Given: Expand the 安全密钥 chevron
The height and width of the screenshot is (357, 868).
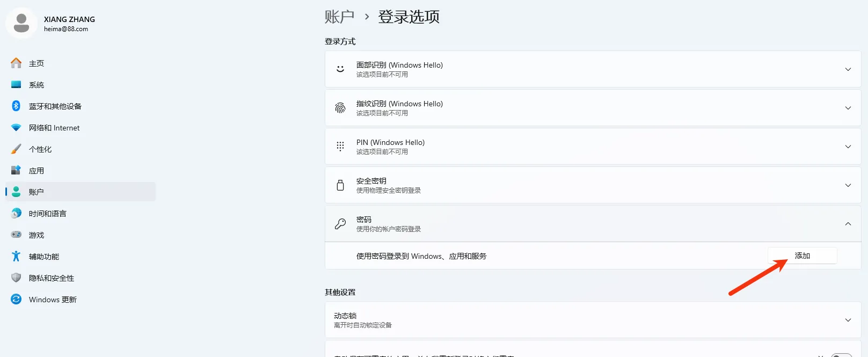Looking at the screenshot, I should 848,185.
